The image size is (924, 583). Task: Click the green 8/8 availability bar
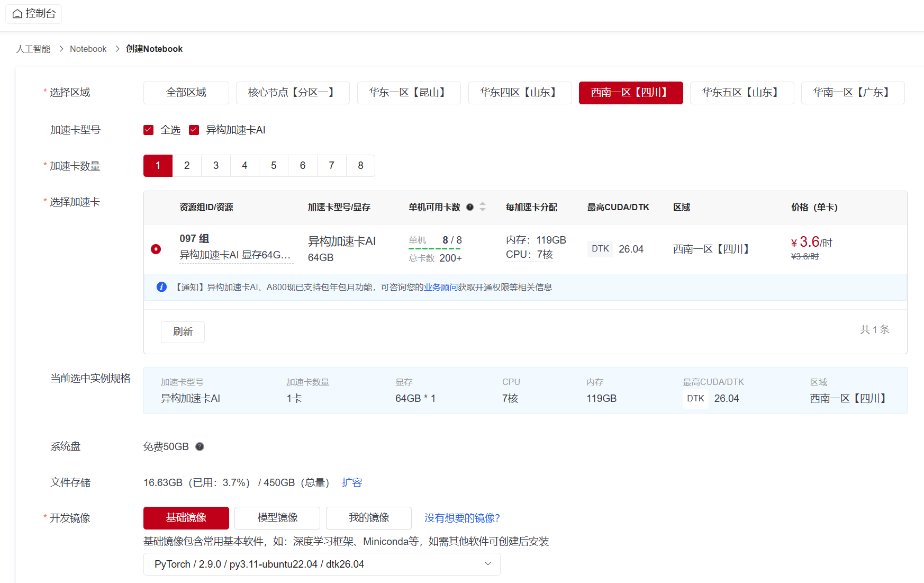pyautogui.click(x=434, y=248)
